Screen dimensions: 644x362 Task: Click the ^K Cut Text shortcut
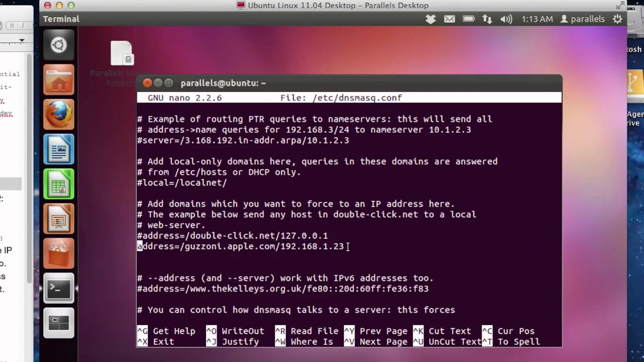[442, 331]
